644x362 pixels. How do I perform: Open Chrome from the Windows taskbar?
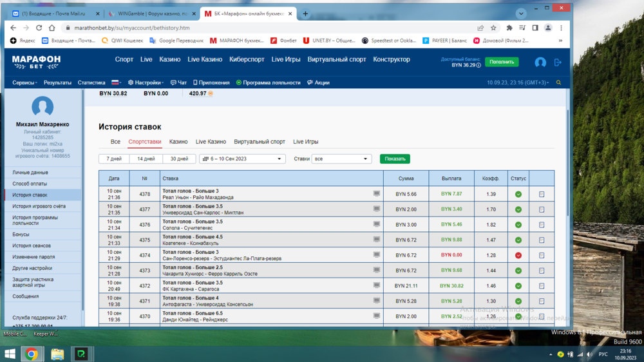[31, 354]
